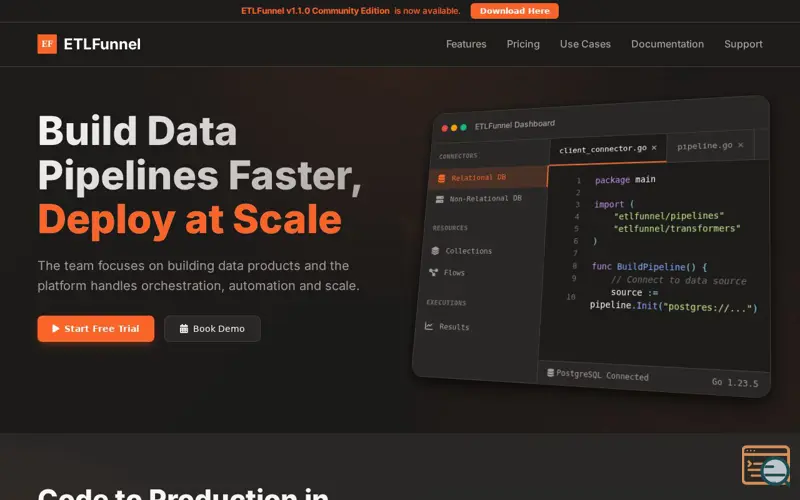
Task: Click the red window dot in dashboard
Action: tap(444, 128)
